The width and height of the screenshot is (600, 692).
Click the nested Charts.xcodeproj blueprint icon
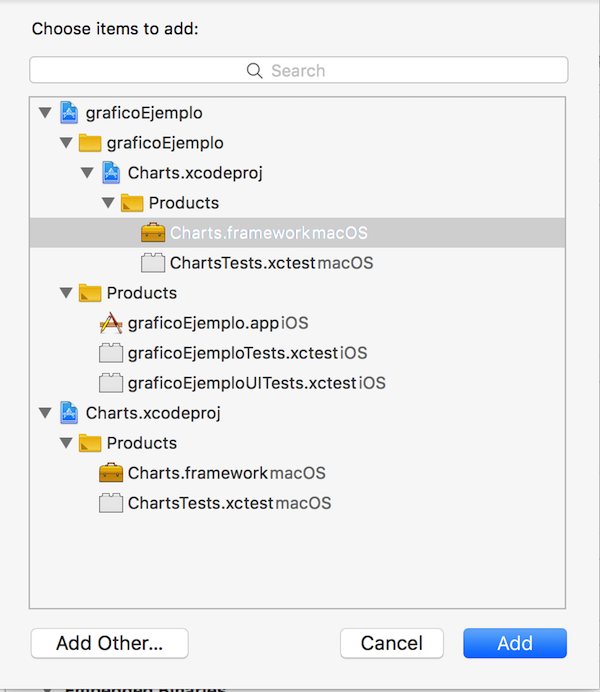[111, 173]
